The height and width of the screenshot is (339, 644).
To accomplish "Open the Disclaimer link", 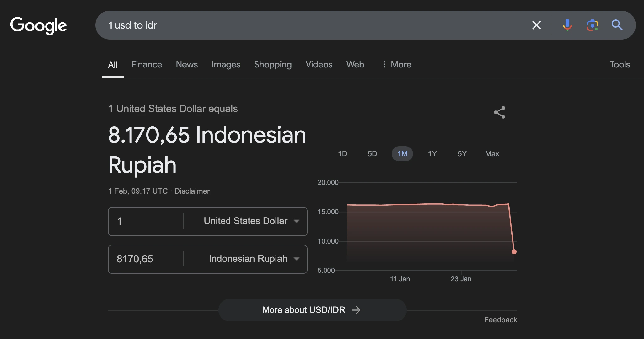I will click(192, 191).
